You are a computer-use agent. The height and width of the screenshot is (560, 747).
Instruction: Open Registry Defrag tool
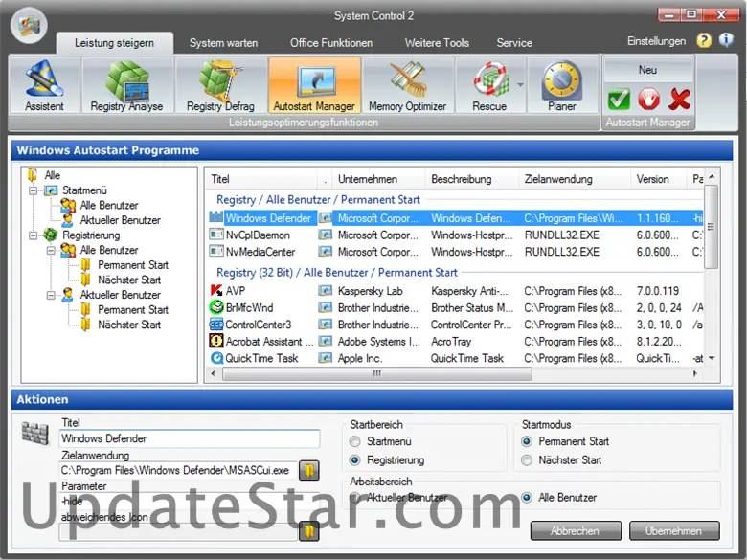[x=220, y=86]
